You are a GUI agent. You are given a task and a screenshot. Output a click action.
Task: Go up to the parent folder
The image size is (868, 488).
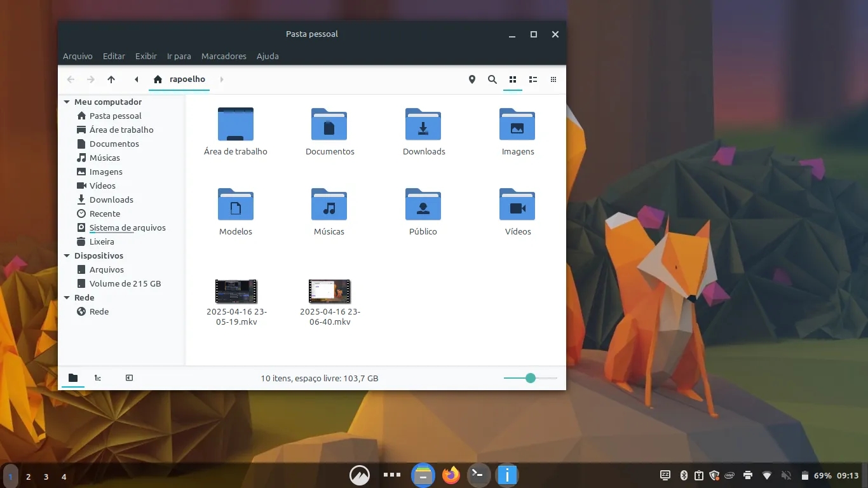click(111, 79)
